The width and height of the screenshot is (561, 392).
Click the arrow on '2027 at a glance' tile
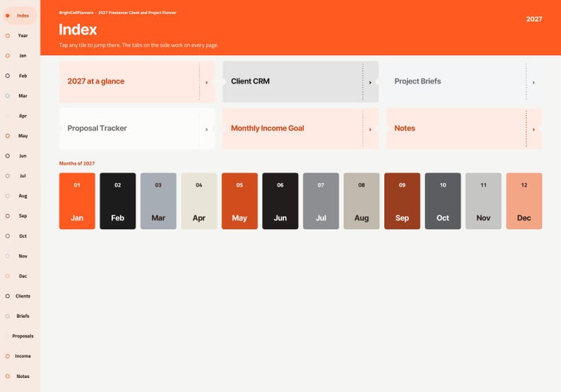click(206, 83)
